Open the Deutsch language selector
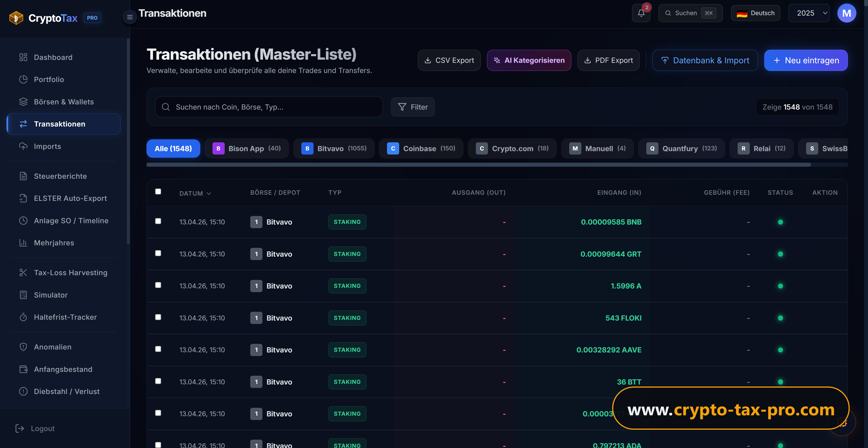 tap(755, 13)
